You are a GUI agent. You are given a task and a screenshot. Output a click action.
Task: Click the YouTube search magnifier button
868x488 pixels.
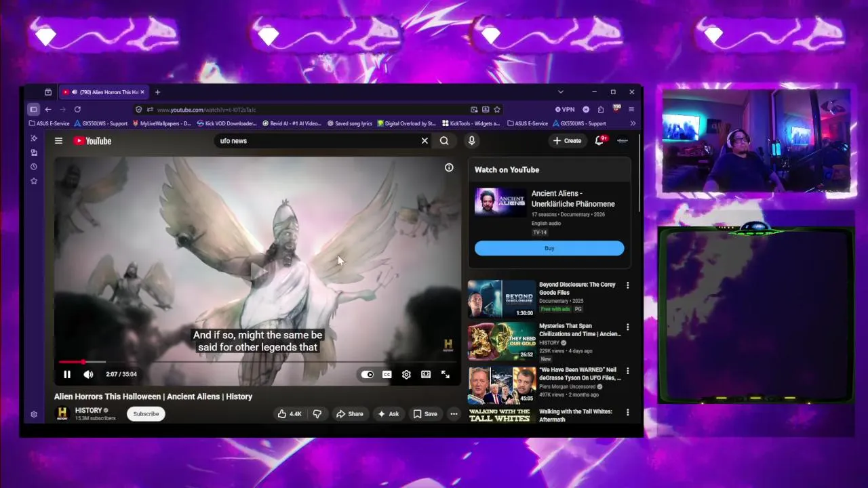[x=444, y=141]
